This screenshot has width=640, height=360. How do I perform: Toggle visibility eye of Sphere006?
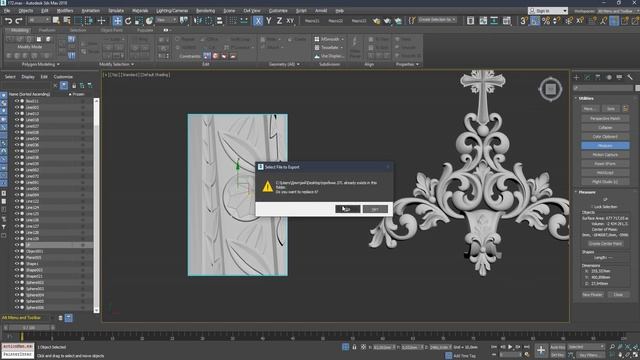(x=17, y=307)
